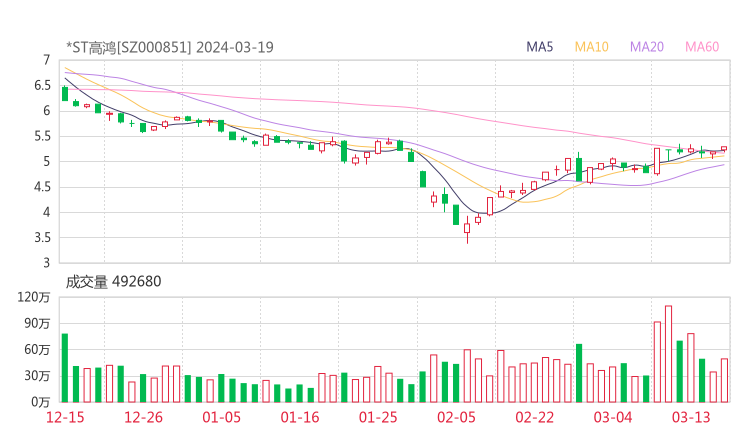Click the last candlestick on the right edge
This screenshot has width=740, height=440.
point(724,149)
